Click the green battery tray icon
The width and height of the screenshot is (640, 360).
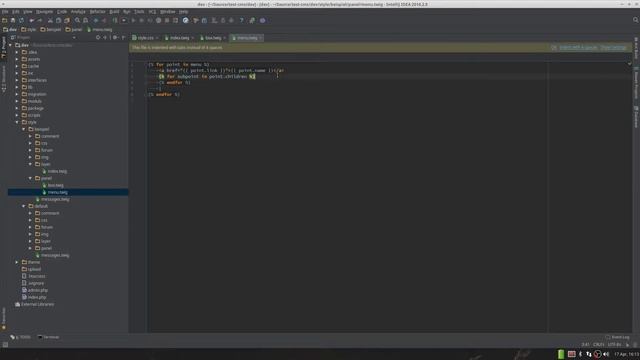(x=561, y=354)
